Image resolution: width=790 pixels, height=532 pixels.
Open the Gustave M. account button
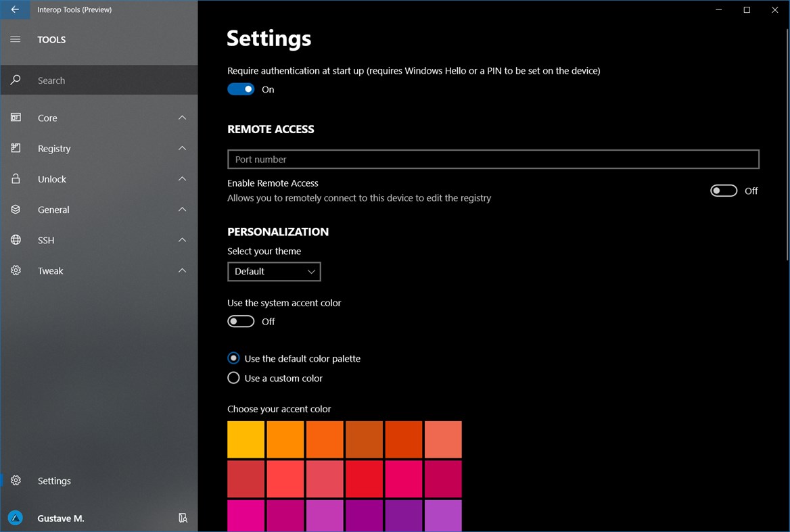[60, 518]
